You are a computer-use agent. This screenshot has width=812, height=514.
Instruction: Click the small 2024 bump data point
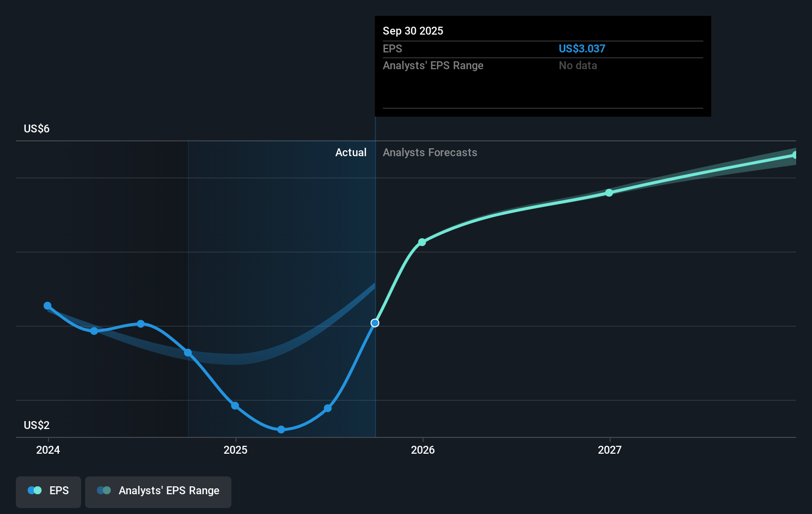coord(140,324)
